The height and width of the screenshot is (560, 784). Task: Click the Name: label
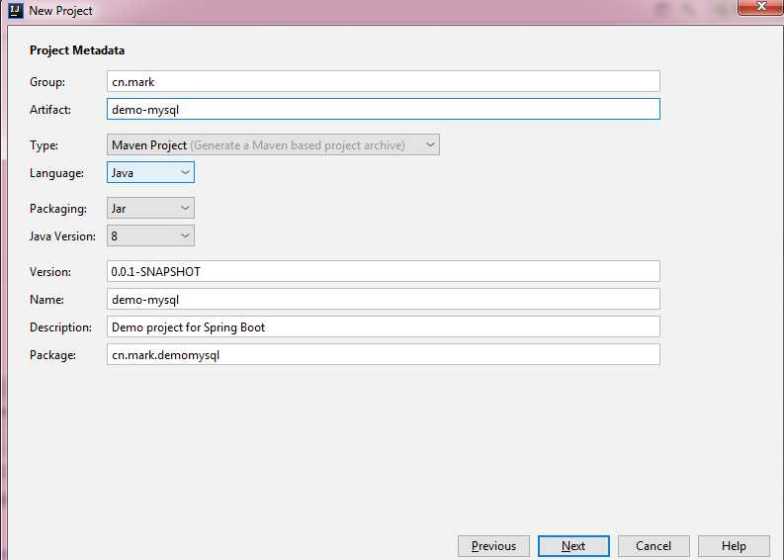(46, 300)
